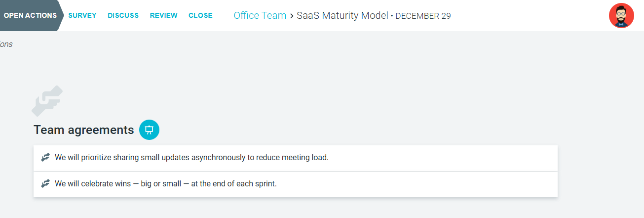Click the breadcrumb chevron after Office Team
The image size is (644, 218).
point(292,16)
